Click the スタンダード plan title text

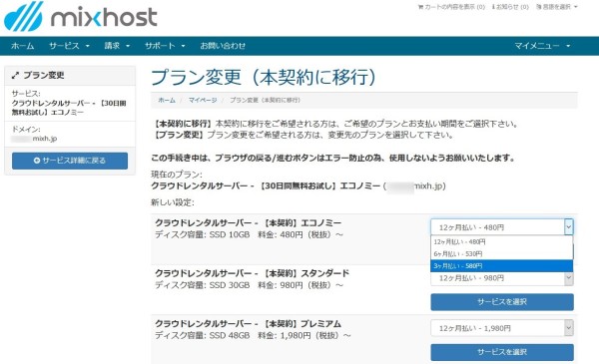(252, 273)
